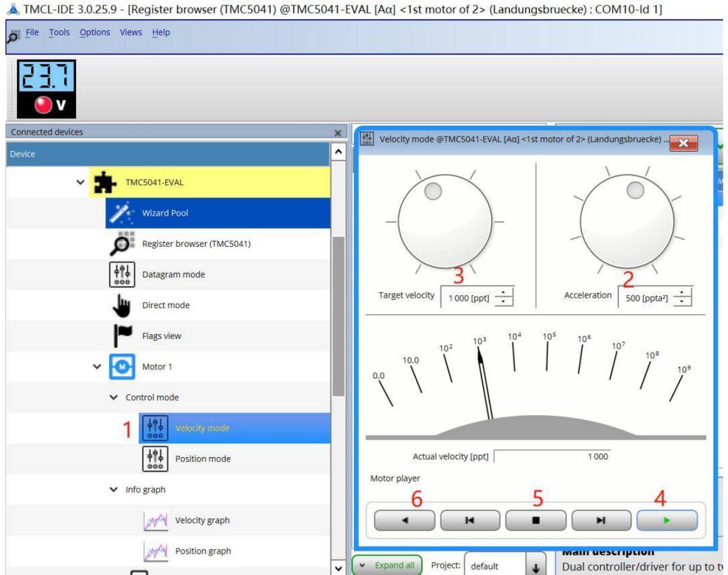Collapse the TMC5041-EVAL tree node
The height and width of the screenshot is (575, 728).
point(81,183)
